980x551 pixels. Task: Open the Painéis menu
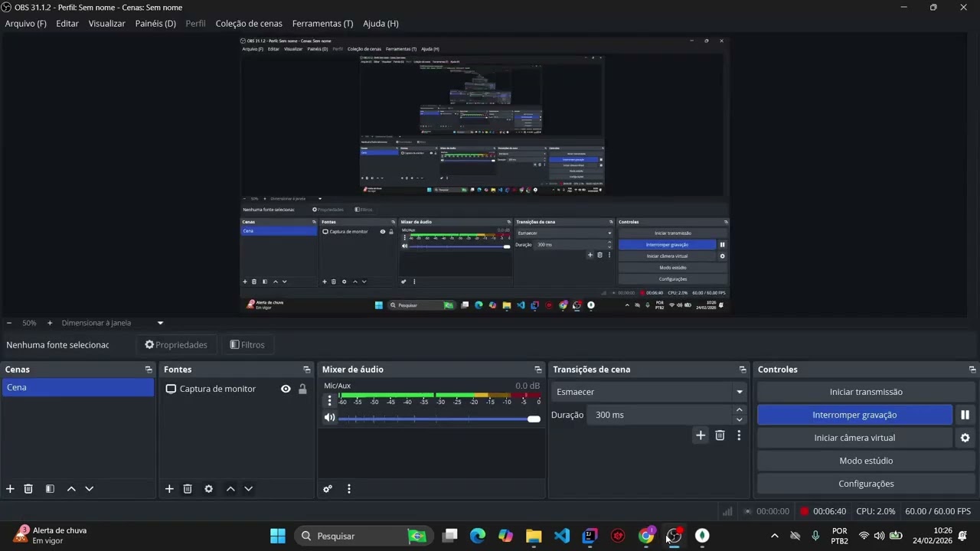click(x=155, y=23)
